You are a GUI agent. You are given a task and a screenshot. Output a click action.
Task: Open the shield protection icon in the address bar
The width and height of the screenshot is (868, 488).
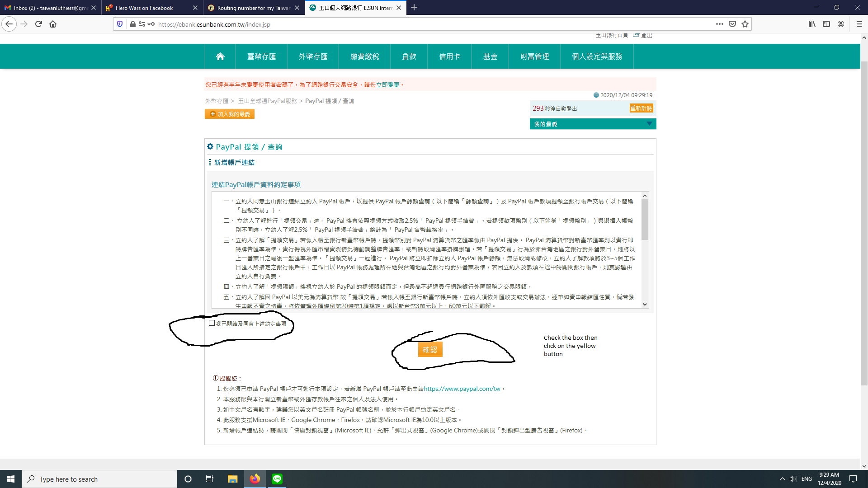[119, 24]
